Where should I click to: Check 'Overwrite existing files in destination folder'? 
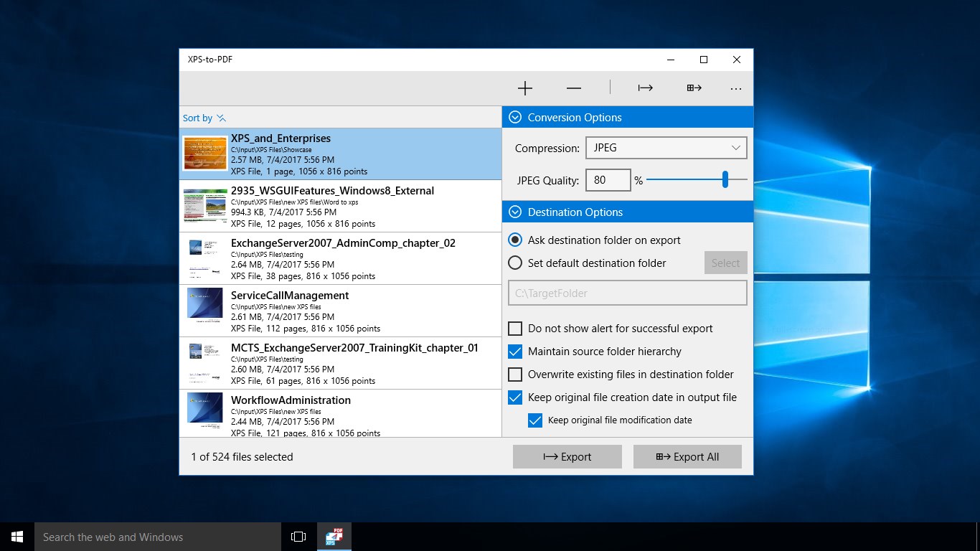515,375
